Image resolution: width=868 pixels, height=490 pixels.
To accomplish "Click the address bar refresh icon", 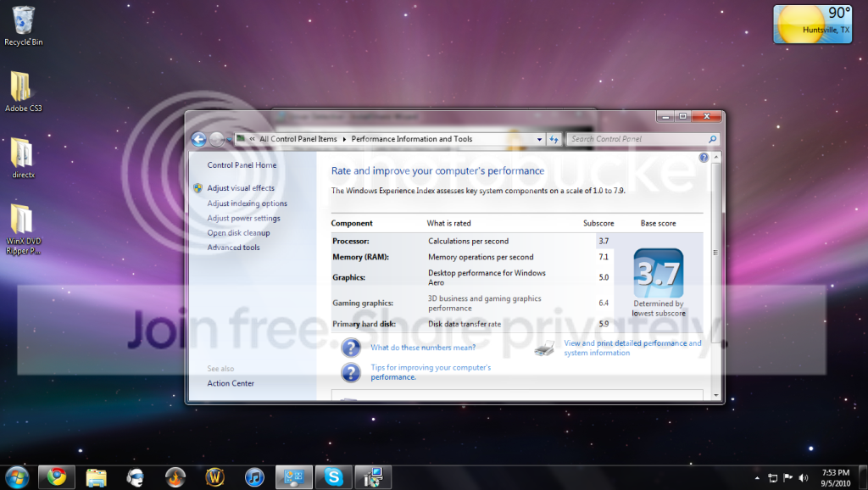I will 554,140.
